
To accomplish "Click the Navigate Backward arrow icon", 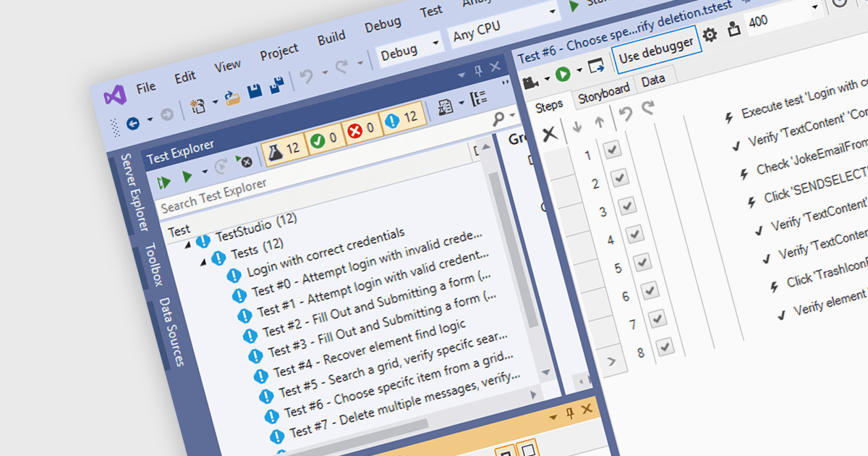I will (x=132, y=123).
